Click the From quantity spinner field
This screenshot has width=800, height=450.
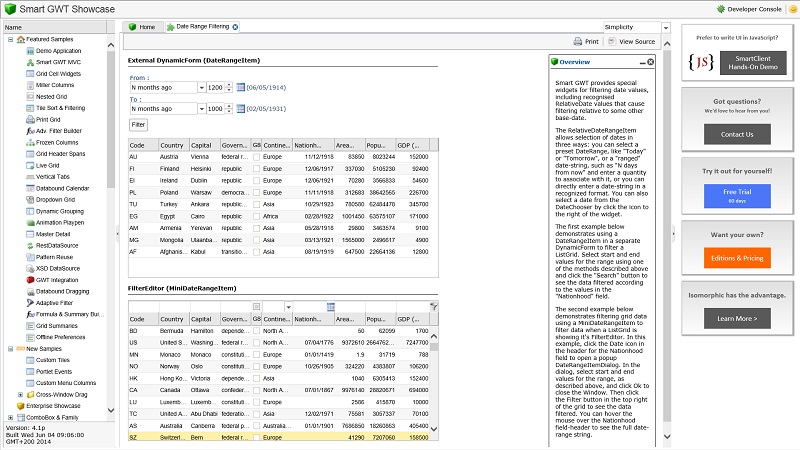click(x=213, y=88)
